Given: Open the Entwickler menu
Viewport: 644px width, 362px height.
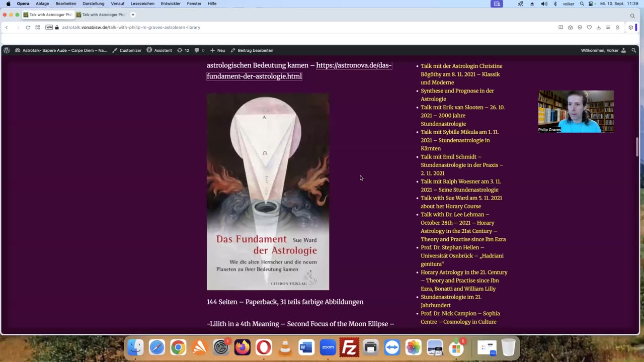Looking at the screenshot, I should pos(171,4).
